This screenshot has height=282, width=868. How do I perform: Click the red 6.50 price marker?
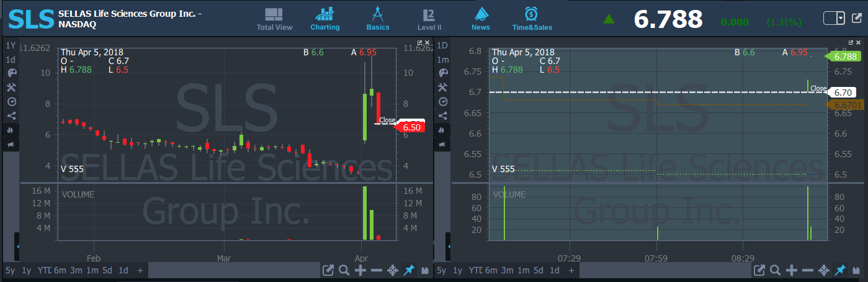click(410, 127)
